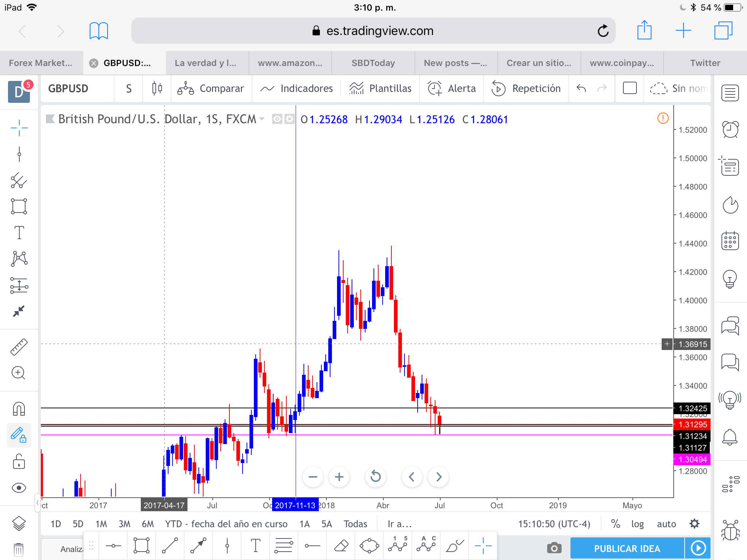Viewport: 747px width, 560px height.
Task: Switch to the SBDToday browser tab
Action: pos(373,63)
